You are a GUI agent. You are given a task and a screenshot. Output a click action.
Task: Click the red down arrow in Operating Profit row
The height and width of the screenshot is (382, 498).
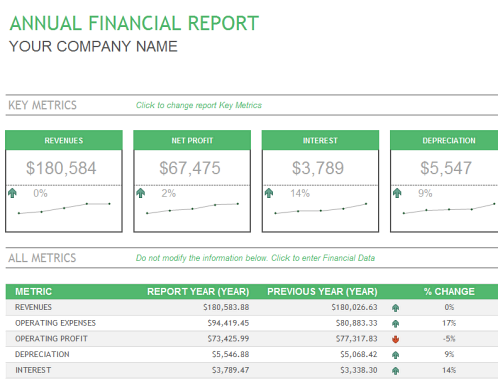(396, 339)
